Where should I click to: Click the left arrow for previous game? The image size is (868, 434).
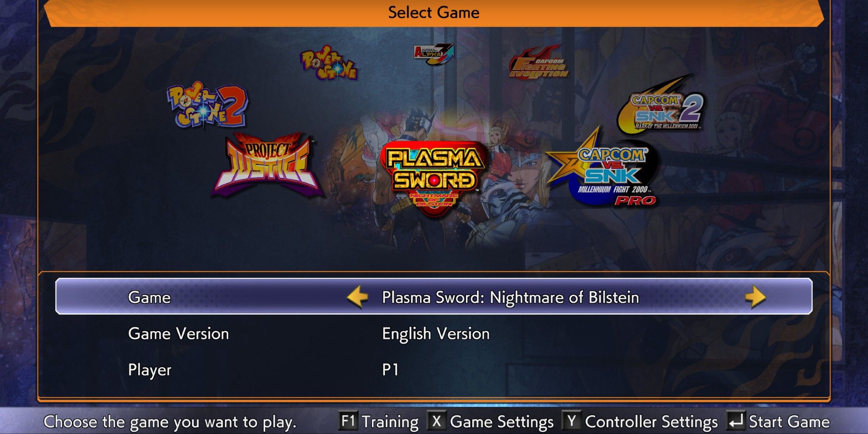point(357,297)
